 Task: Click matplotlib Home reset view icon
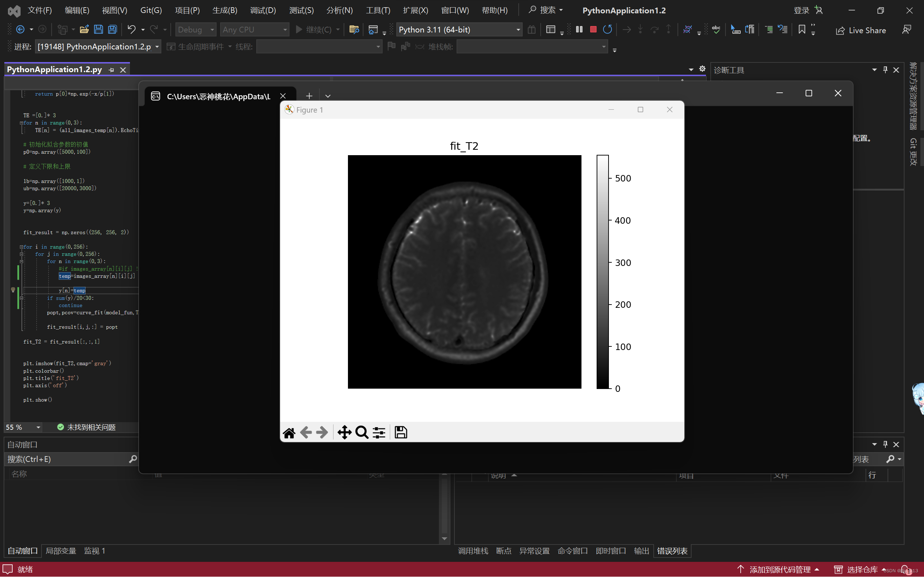click(289, 433)
